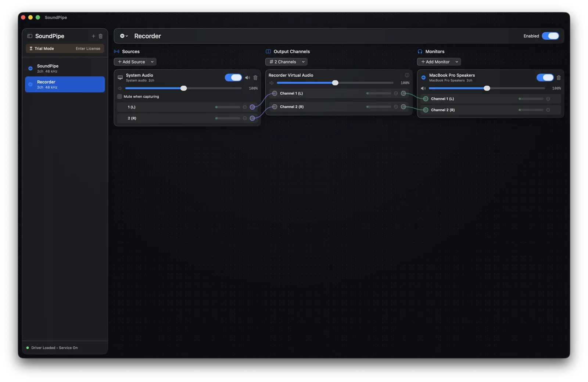
Task: Check Mute when capturing
Action: pyautogui.click(x=119, y=97)
